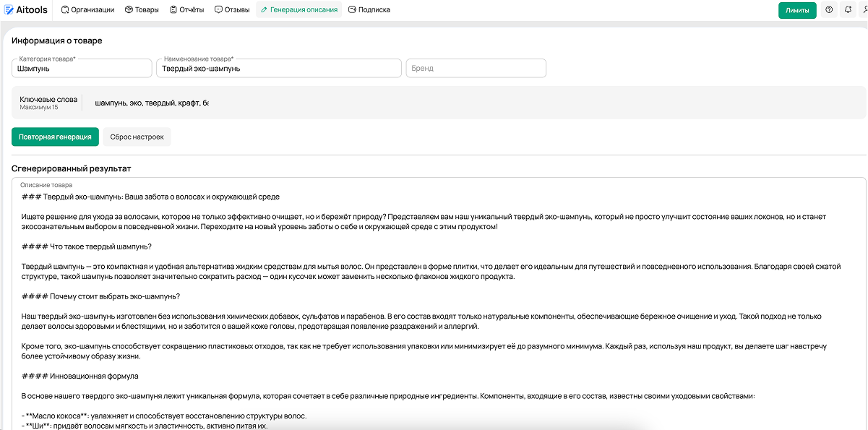
Task: Focus the Категория товара field
Action: click(81, 69)
